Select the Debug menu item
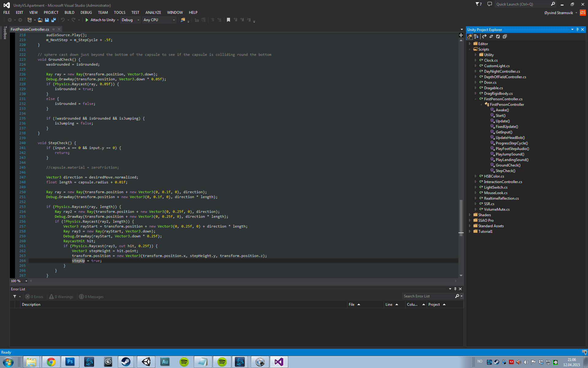The width and height of the screenshot is (588, 368). click(86, 12)
